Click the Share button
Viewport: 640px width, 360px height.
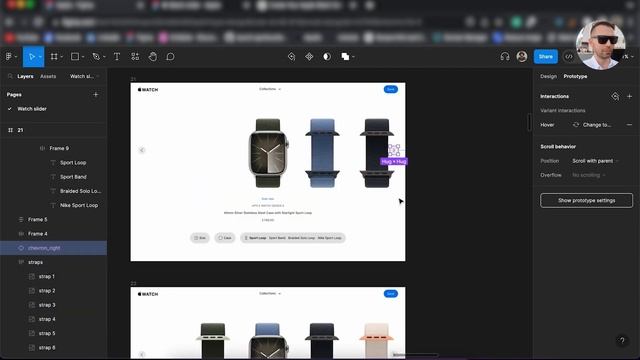tap(546, 57)
